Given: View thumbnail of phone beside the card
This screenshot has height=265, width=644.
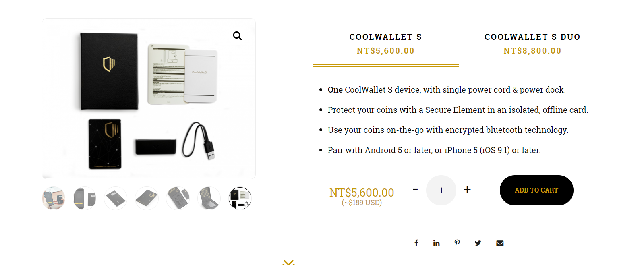Looking at the screenshot, I should [85, 198].
